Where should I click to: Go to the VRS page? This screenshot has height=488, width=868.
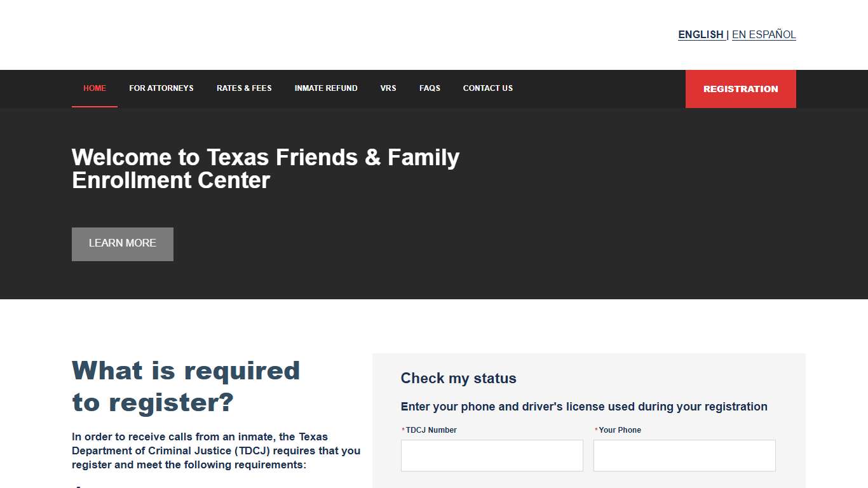[388, 88]
